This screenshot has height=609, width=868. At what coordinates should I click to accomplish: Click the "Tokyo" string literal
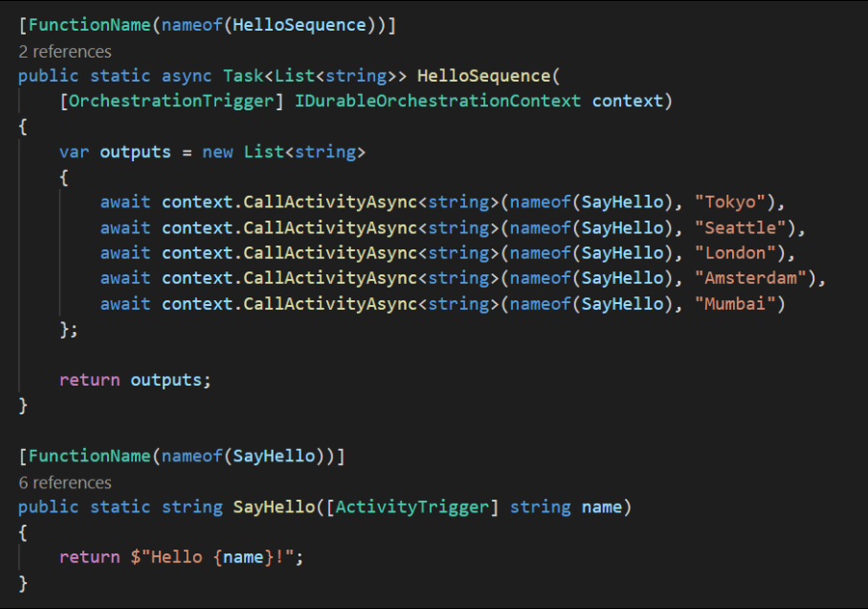[735, 202]
